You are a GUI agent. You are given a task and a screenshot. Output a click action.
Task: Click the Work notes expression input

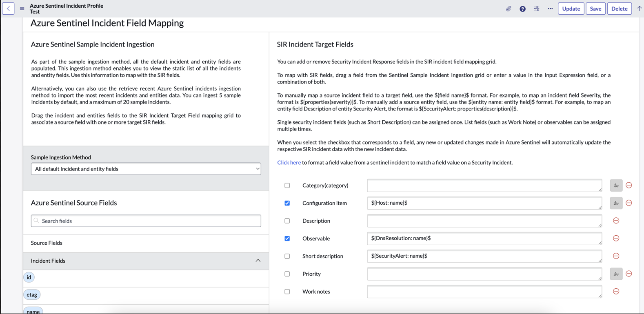[484, 292]
